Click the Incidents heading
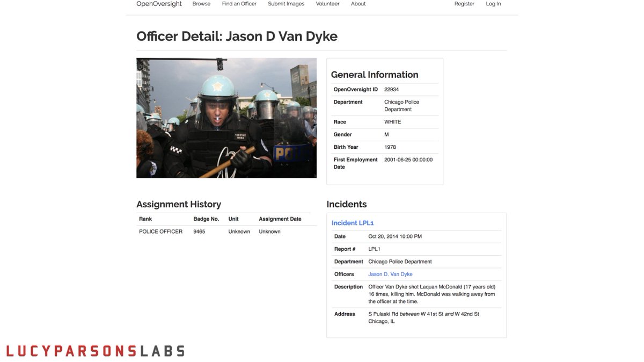644x362 pixels. point(347,205)
